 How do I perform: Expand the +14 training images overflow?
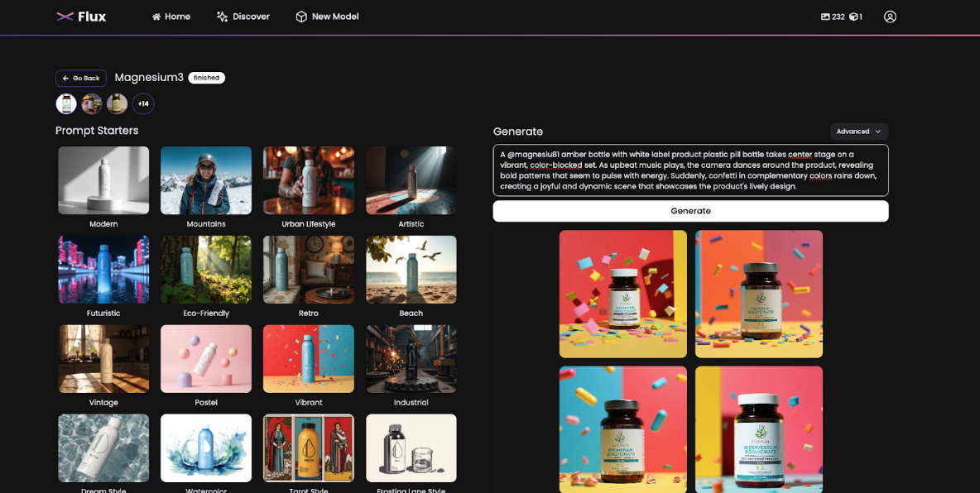[142, 103]
